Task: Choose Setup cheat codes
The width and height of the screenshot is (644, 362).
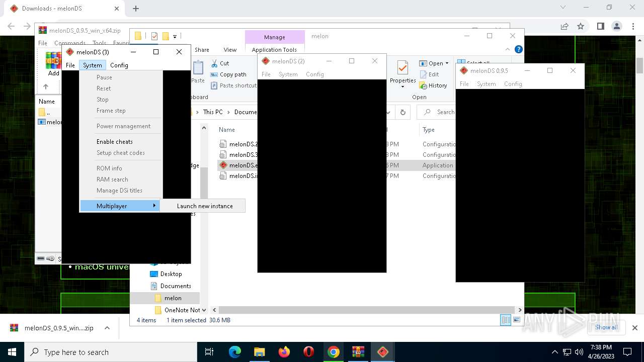Action: click(x=121, y=153)
